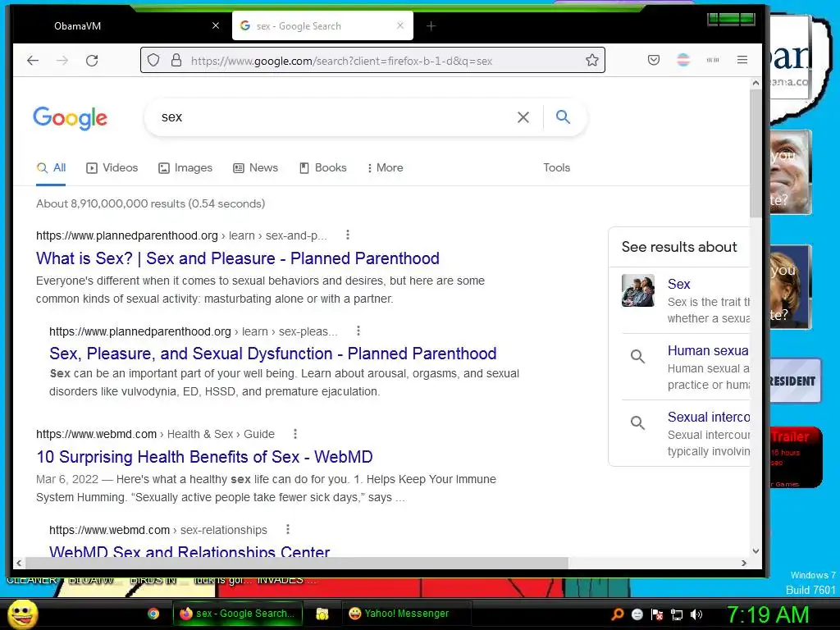The image size is (840, 630).
Task: Open the volume speaker tray icon
Action: [x=696, y=614]
